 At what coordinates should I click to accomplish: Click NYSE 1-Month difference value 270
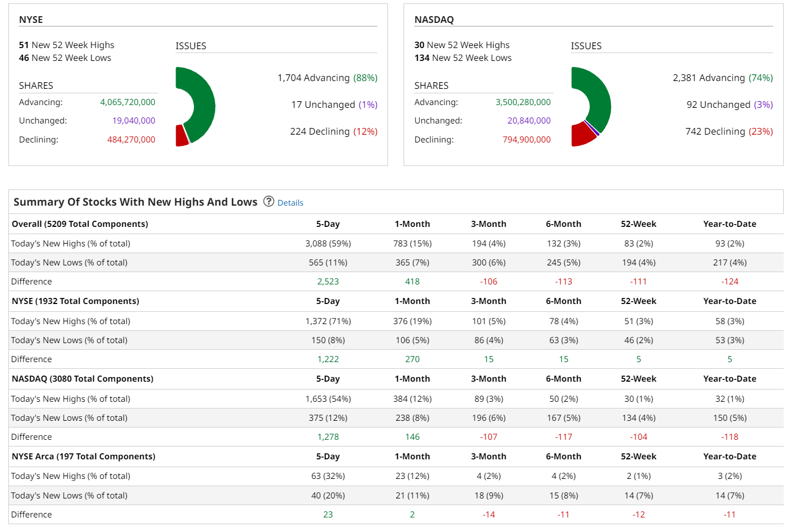413,359
